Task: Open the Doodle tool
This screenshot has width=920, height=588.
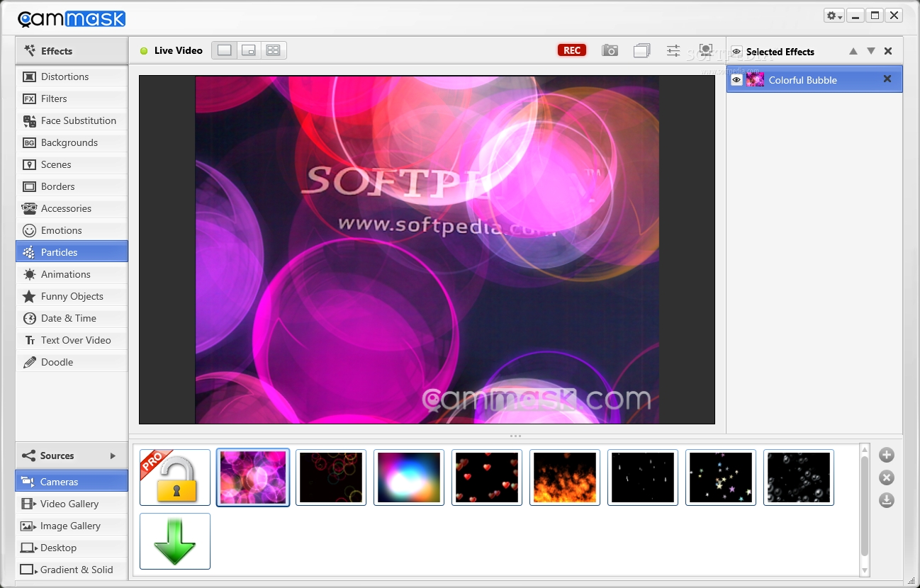Action: click(72, 362)
